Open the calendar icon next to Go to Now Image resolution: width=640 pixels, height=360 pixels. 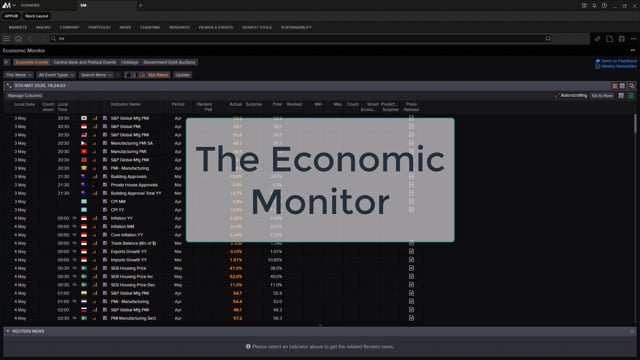(621, 96)
